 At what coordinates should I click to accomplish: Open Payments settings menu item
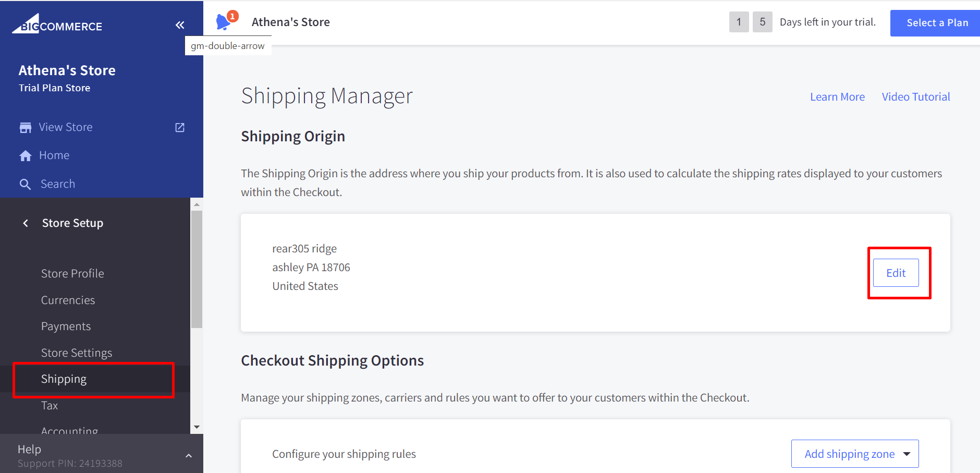tap(66, 326)
